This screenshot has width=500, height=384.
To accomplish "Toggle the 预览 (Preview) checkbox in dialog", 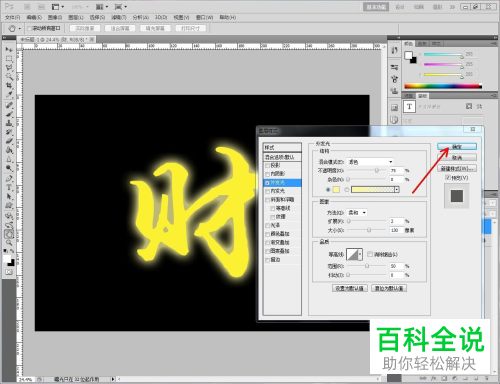I will (448, 178).
